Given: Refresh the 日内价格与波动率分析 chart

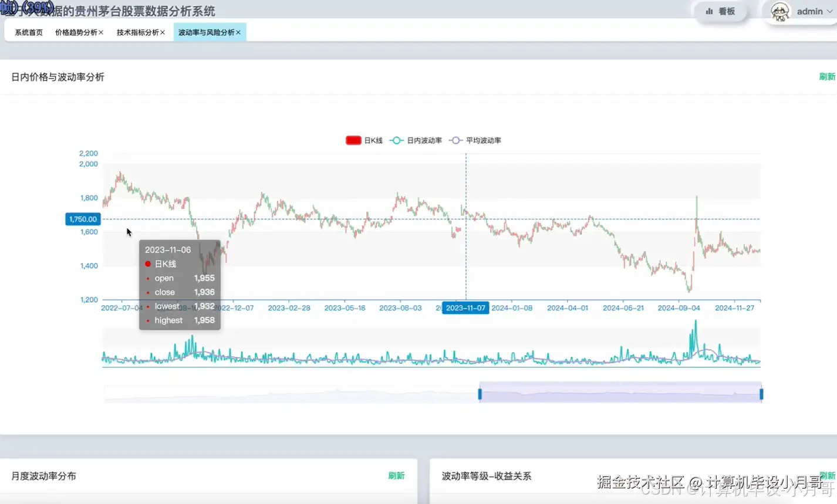Looking at the screenshot, I should point(827,77).
